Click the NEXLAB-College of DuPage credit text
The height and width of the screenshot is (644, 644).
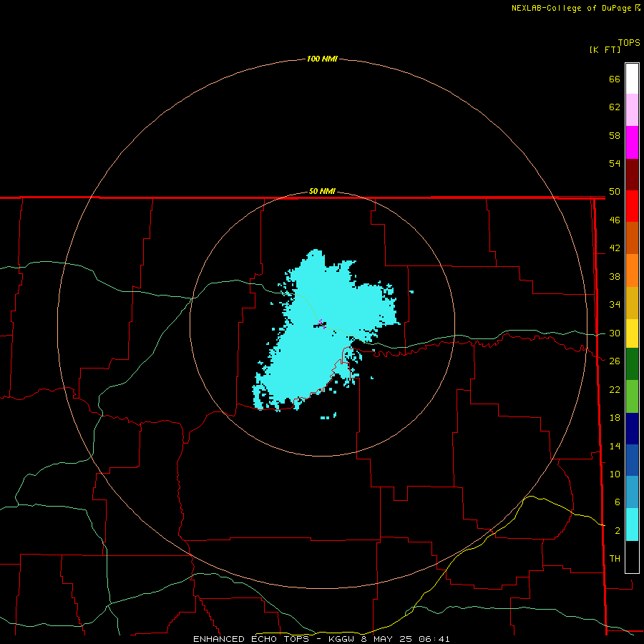coord(571,8)
